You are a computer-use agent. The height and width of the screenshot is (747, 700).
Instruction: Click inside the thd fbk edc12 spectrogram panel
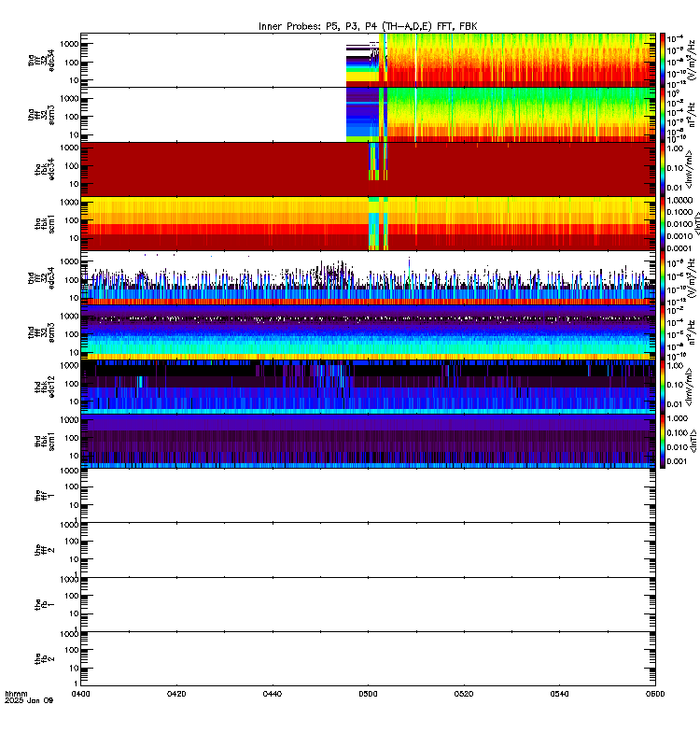pos(368,387)
